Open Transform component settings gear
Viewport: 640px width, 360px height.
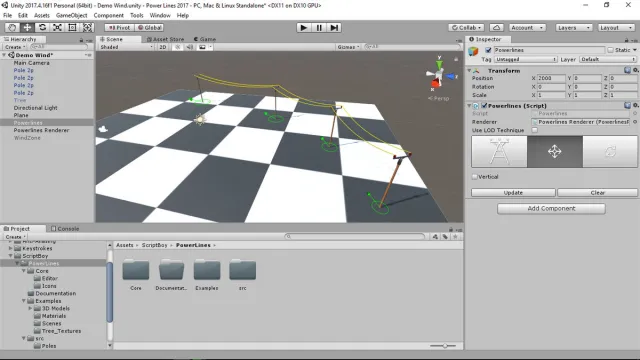pos(636,70)
